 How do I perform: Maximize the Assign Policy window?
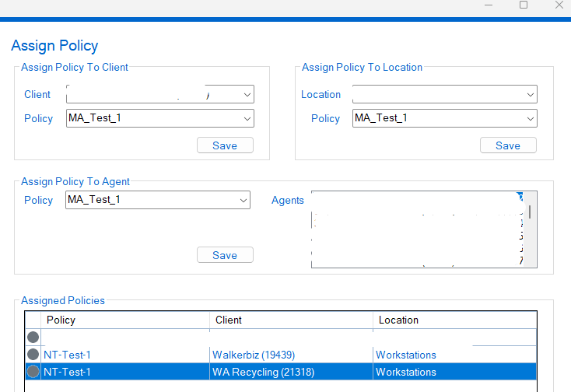524,5
